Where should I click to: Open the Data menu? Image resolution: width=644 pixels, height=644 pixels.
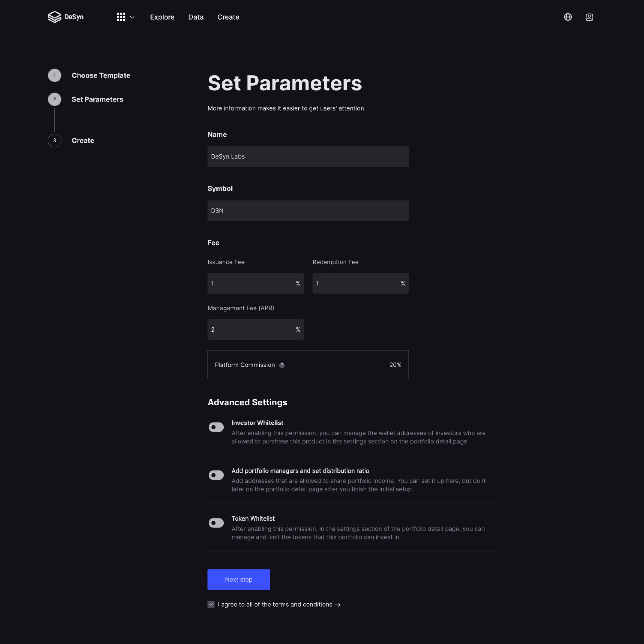click(196, 17)
